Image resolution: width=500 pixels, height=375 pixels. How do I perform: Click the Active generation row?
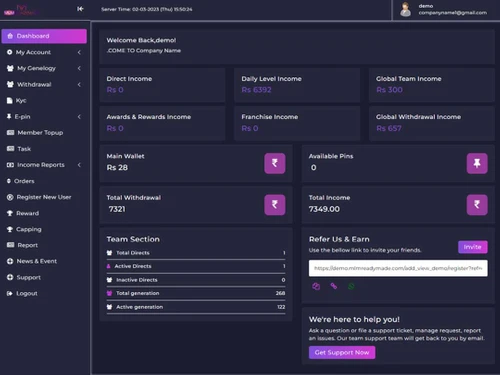tap(196, 307)
